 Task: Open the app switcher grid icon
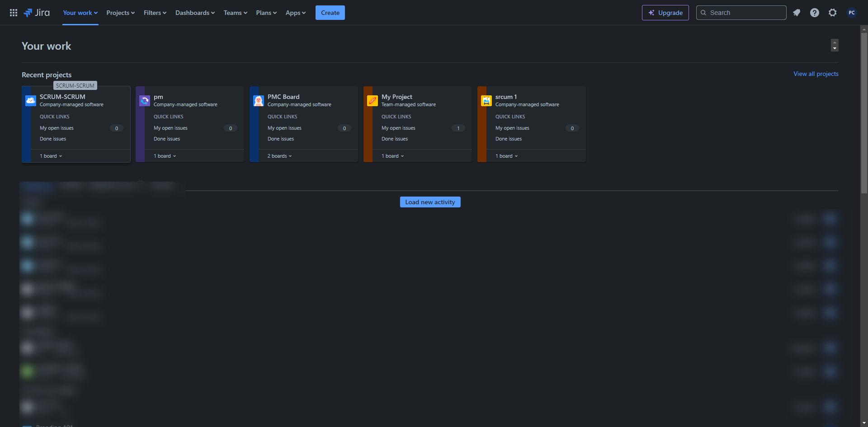tap(14, 13)
